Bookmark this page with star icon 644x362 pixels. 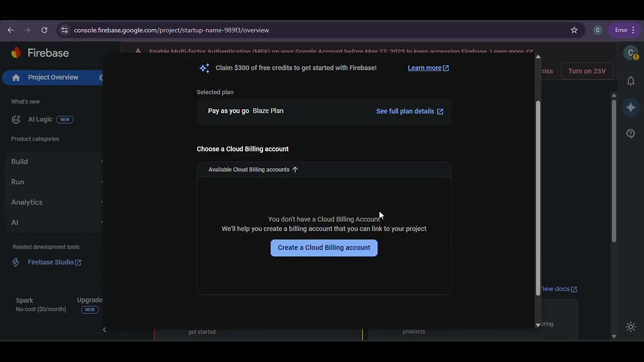click(574, 30)
